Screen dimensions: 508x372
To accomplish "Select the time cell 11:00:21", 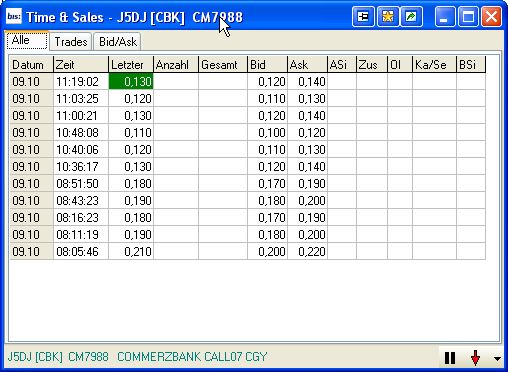I will 81,116.
